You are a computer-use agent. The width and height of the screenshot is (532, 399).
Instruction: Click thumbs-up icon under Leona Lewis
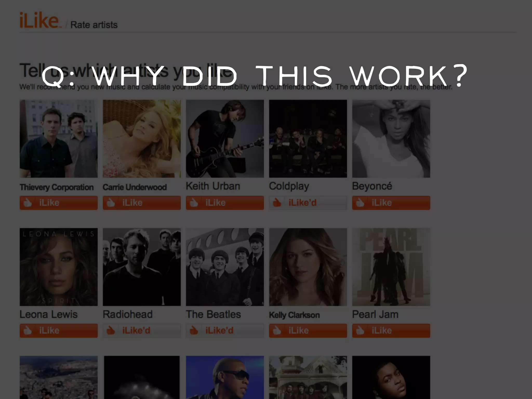[28, 330]
